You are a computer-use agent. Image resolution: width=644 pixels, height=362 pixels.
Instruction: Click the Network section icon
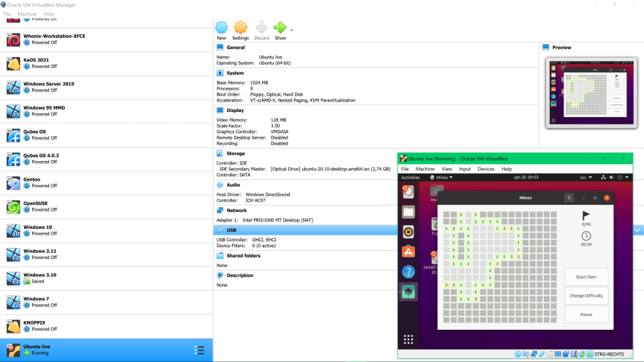[x=220, y=211]
